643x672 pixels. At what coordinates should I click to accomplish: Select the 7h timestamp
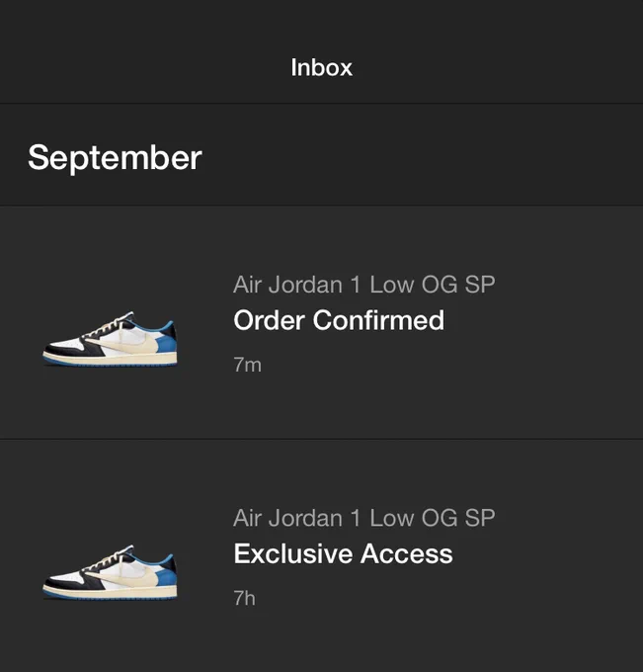[x=244, y=598]
